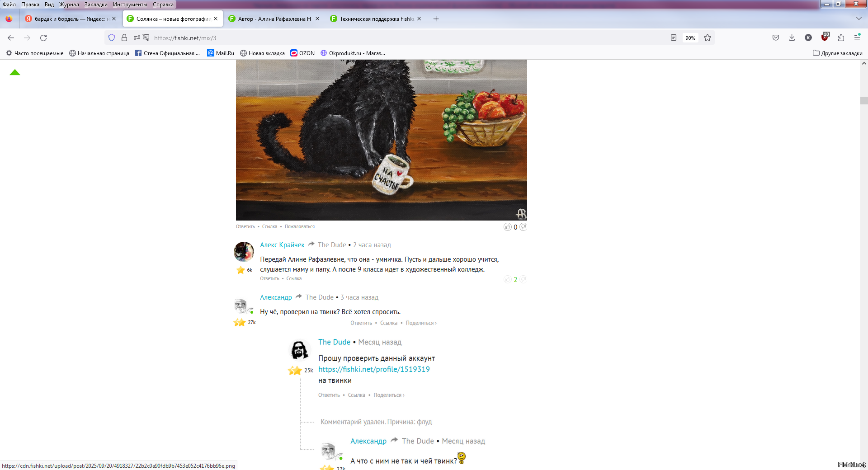Open the Закладки menu
Screen dimensions: 868x470
click(x=96, y=5)
